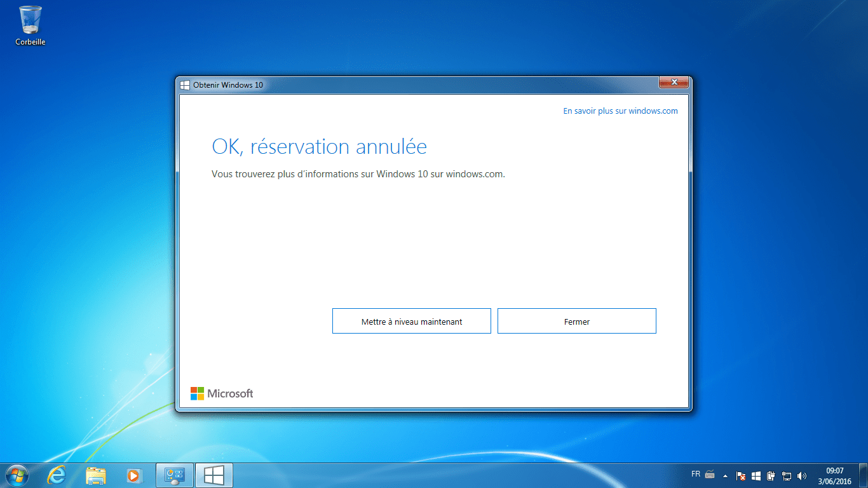This screenshot has height=488, width=868.
Task: Select the Get Windows 10 taskbar button
Action: click(214, 475)
